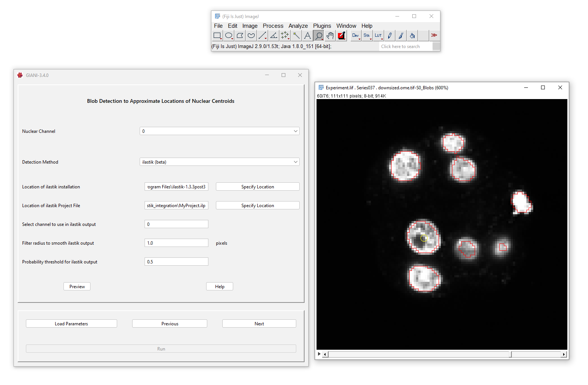
Task: Select the Freehand selection tool
Action: (x=251, y=36)
